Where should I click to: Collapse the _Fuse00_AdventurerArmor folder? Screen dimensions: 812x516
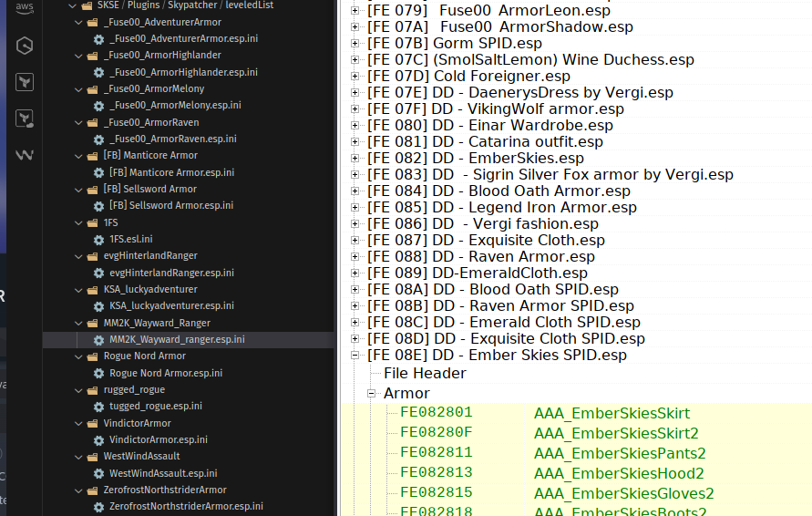78,22
